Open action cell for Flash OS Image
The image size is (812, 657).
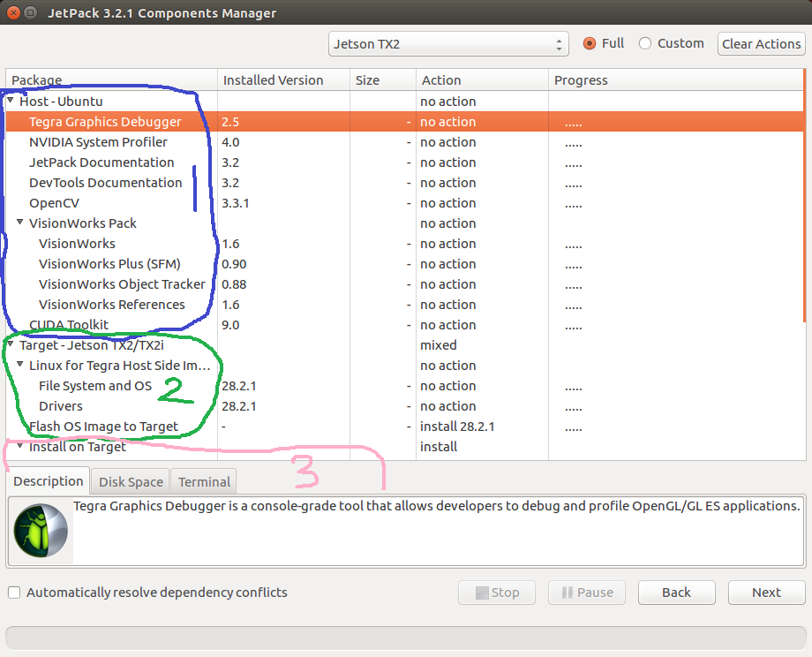(x=482, y=427)
